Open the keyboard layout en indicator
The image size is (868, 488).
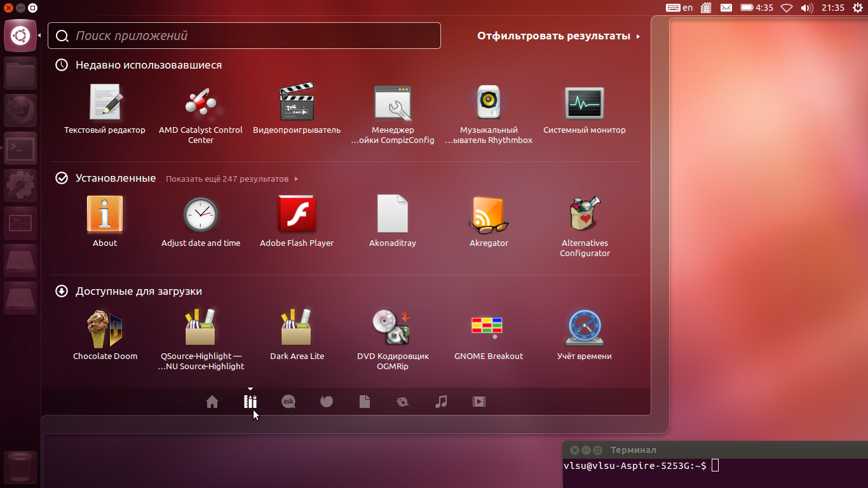[680, 8]
